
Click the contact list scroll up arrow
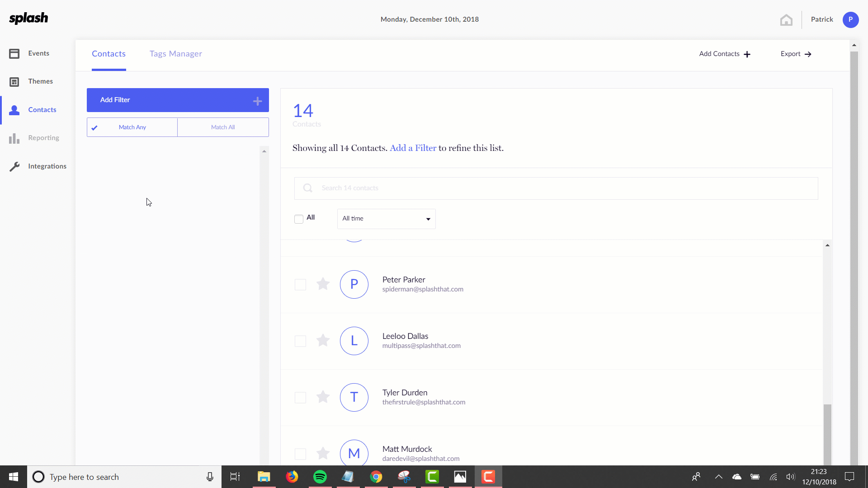(x=827, y=245)
